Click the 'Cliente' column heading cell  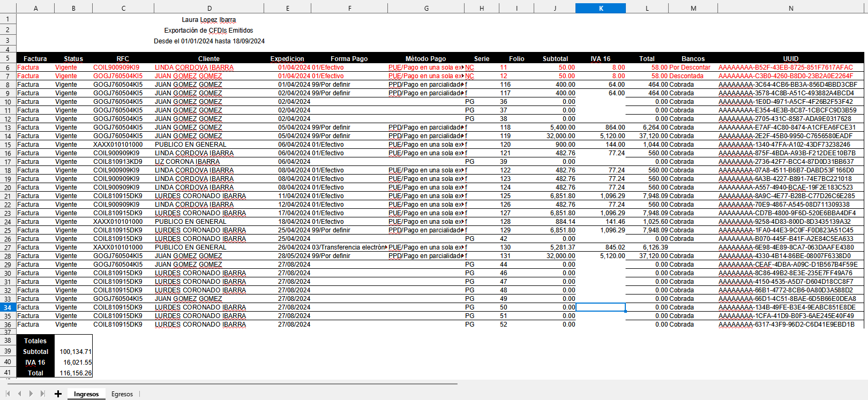point(209,59)
